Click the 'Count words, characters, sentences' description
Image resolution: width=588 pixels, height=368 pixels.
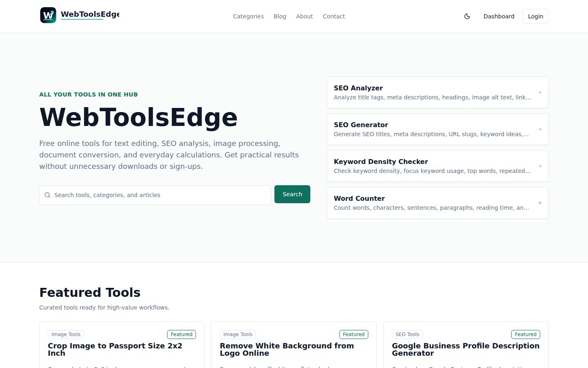[431, 208]
